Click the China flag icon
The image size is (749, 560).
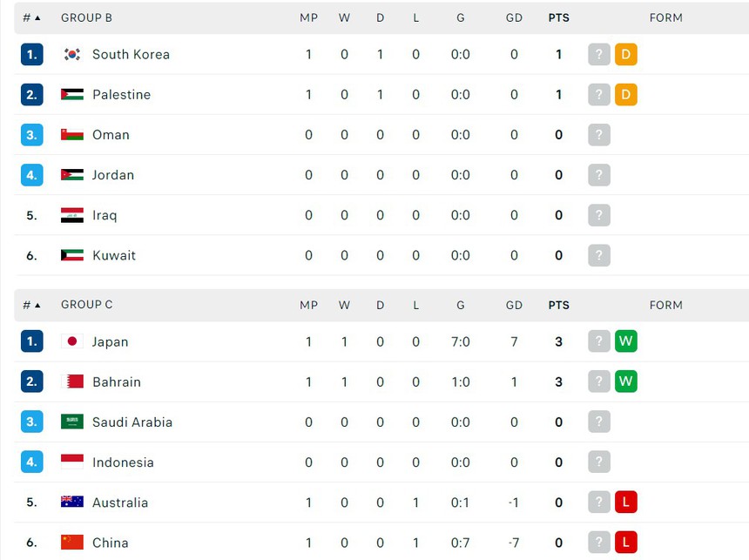(72, 542)
